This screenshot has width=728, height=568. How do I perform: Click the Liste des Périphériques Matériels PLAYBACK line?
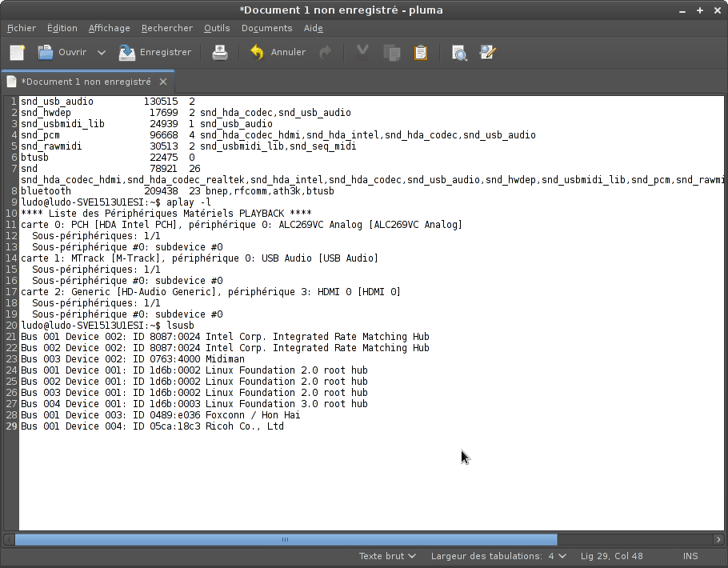(166, 213)
